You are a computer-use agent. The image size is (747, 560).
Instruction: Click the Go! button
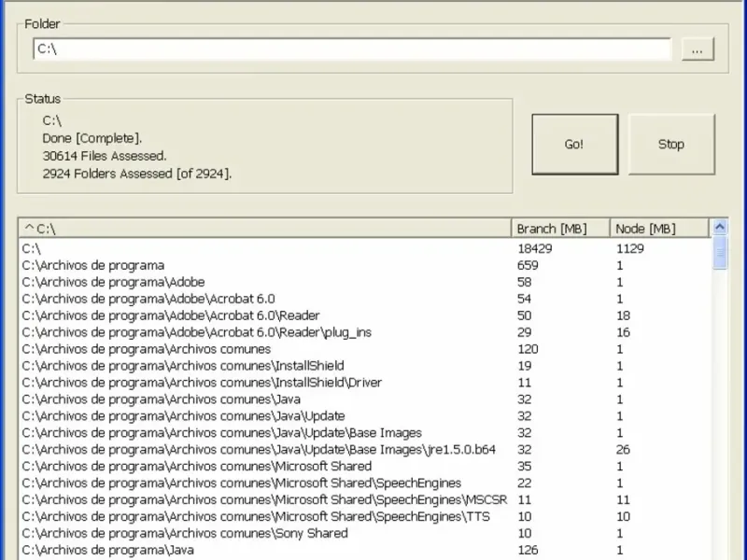click(x=575, y=145)
